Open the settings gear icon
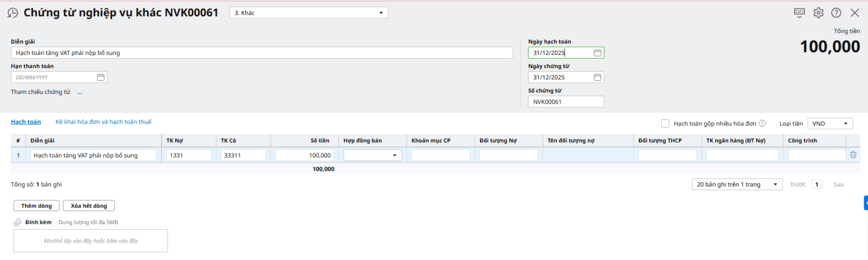The image size is (868, 260). click(x=818, y=12)
